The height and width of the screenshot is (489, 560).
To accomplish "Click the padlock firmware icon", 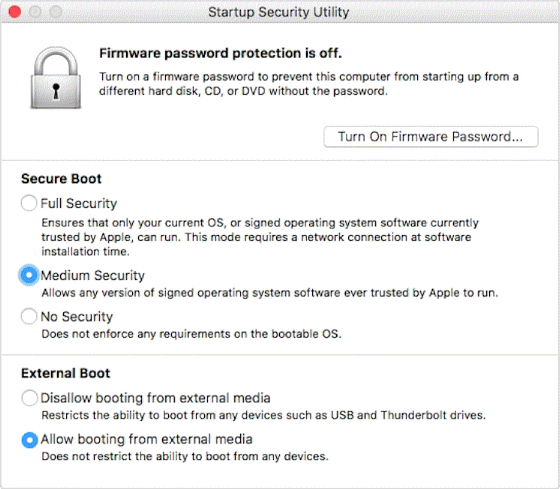I will pyautogui.click(x=56, y=78).
